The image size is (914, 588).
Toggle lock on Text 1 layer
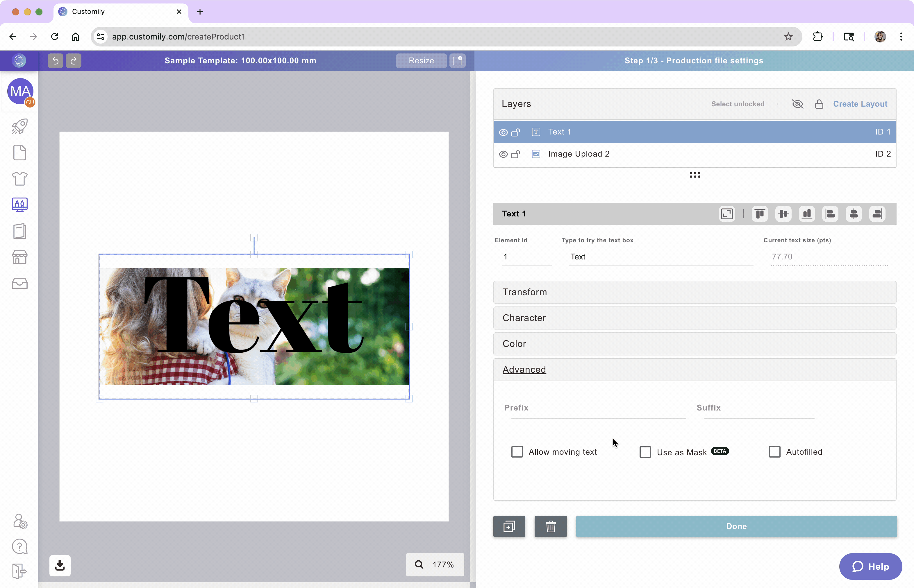515,132
